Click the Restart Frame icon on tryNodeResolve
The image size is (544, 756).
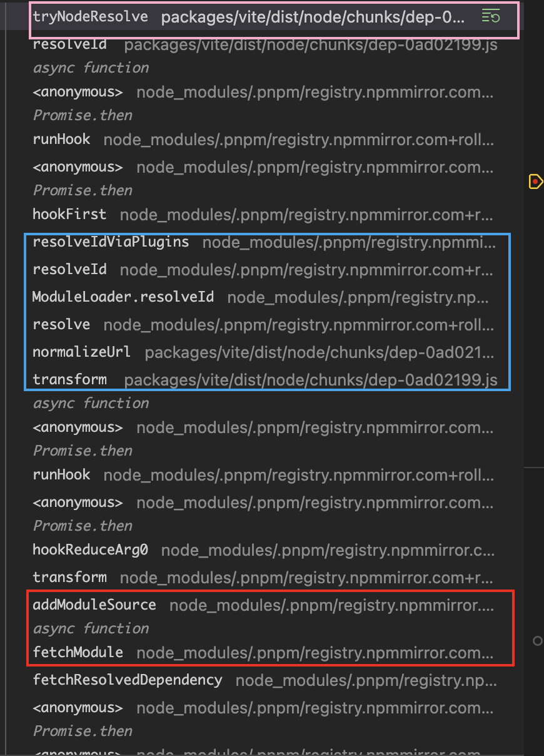(491, 17)
